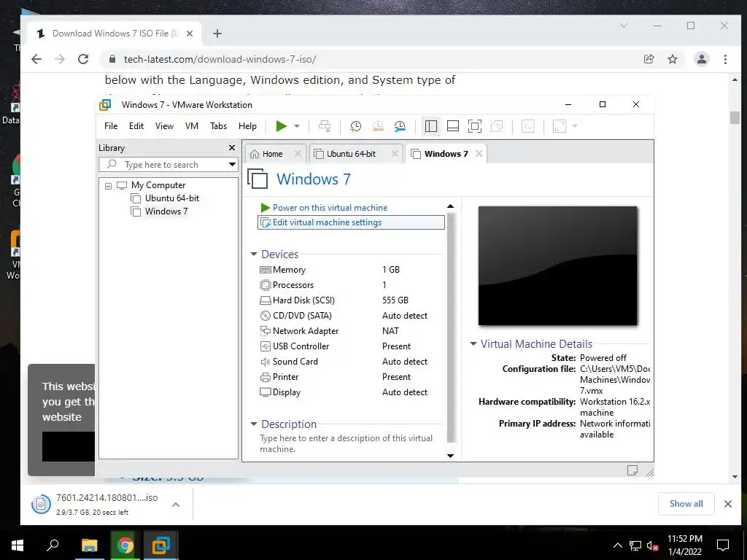
Task: Open the View menu
Action: point(164,126)
